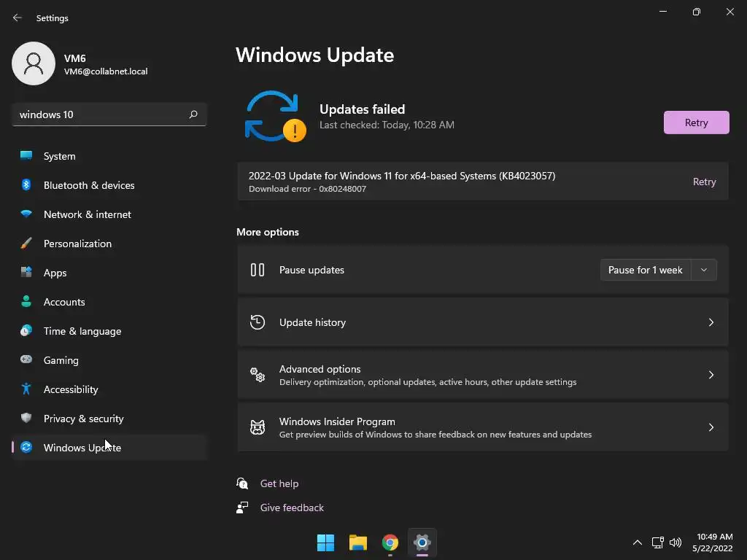Image resolution: width=747 pixels, height=560 pixels.
Task: Show hidden tray icons chevron
Action: click(638, 542)
